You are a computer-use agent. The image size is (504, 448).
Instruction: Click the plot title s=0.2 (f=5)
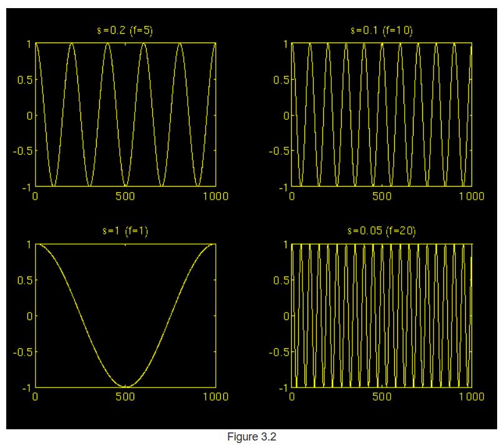(125, 30)
